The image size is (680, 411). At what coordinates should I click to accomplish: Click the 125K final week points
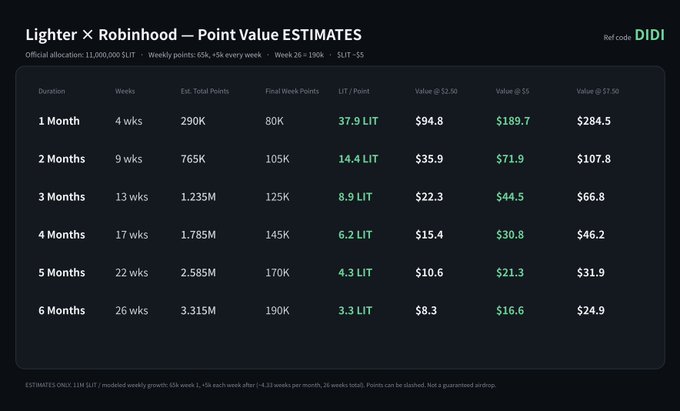tap(277, 197)
